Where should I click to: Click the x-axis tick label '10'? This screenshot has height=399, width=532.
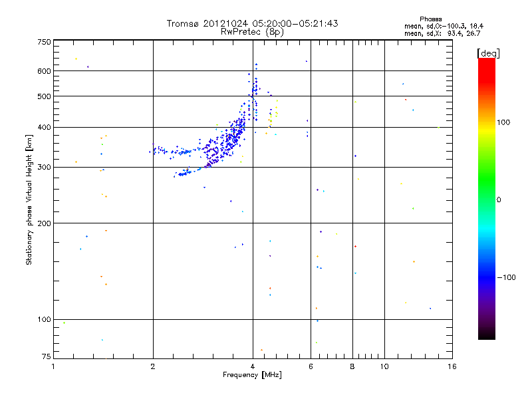coord(384,366)
